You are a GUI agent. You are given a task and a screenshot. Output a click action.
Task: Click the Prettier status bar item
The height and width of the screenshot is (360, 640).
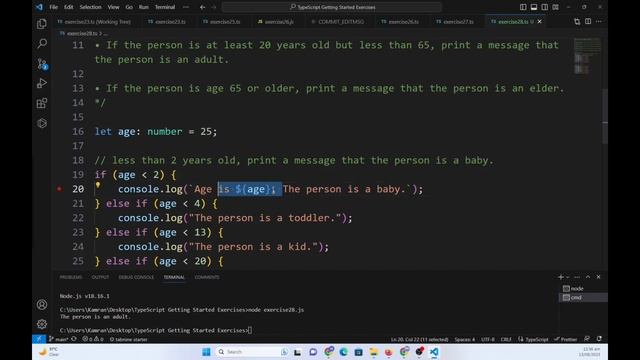(x=566, y=339)
